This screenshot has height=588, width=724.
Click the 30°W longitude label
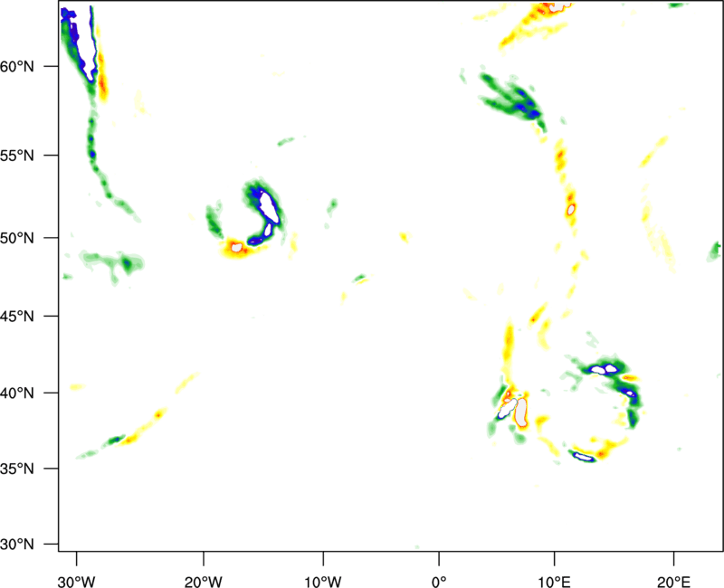(77, 582)
